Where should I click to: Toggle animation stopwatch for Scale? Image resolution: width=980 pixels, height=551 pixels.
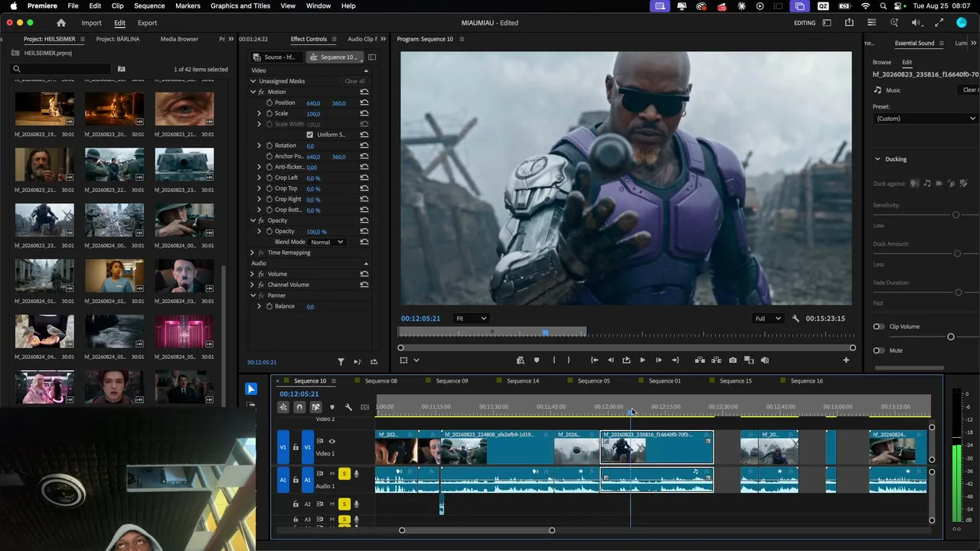(x=269, y=113)
